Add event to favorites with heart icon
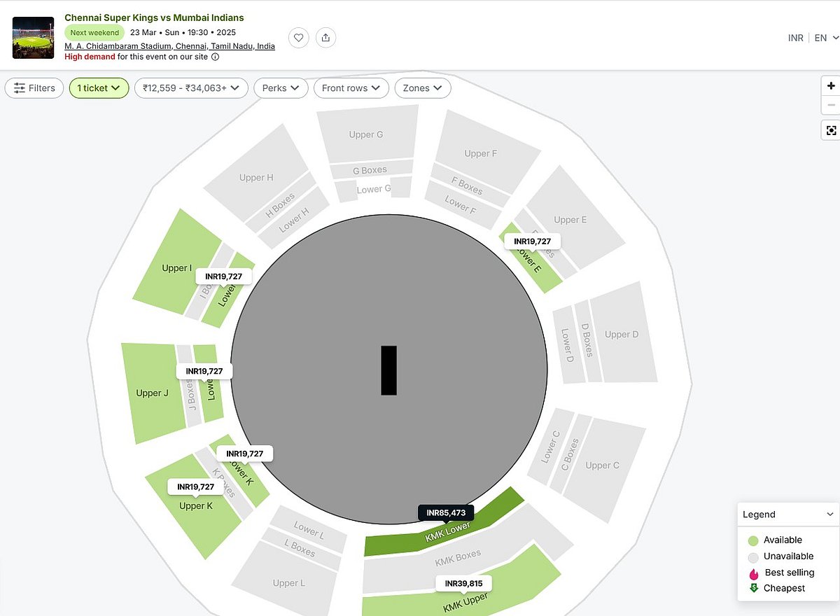 tap(299, 38)
